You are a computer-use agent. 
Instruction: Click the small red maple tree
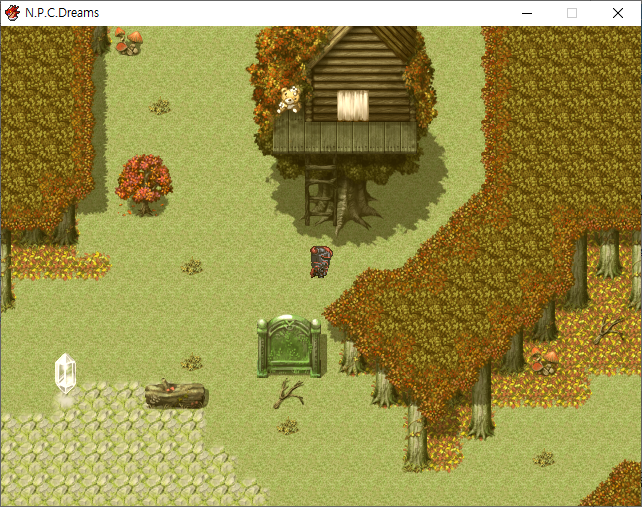pyautogui.click(x=144, y=185)
